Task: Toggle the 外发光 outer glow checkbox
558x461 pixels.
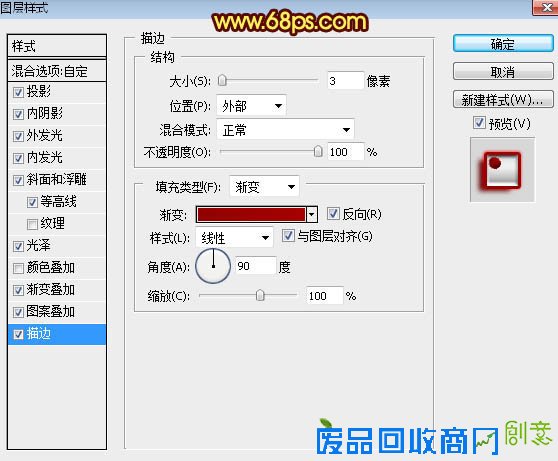Action: (x=18, y=136)
